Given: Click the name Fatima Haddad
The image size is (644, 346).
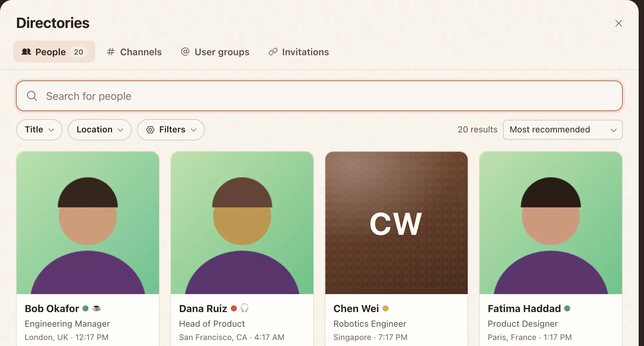Looking at the screenshot, I should click(x=524, y=308).
